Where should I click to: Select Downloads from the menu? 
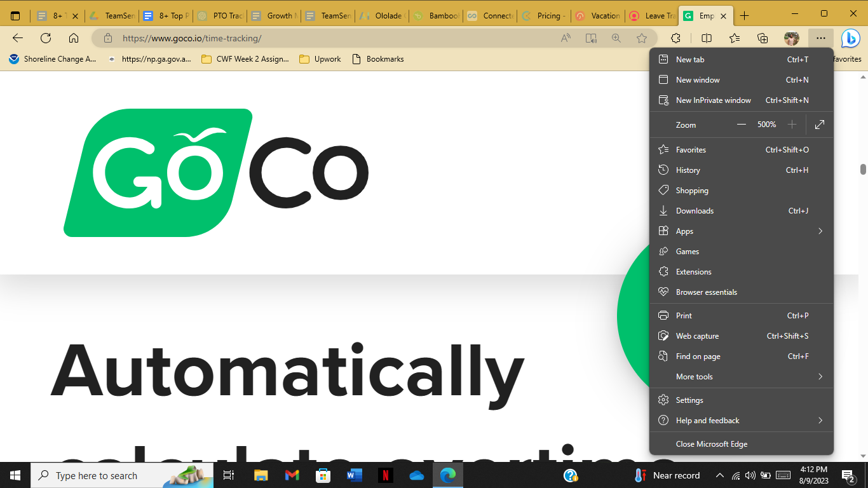(695, 211)
